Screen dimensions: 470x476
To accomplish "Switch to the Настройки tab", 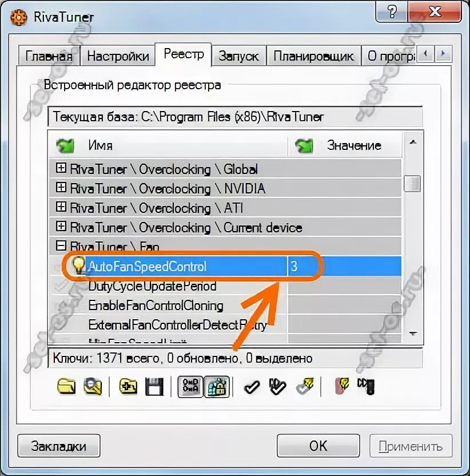I will coord(118,56).
